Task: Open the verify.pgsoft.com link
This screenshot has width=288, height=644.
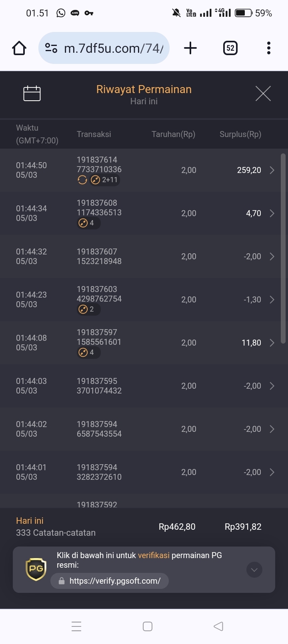Action: tap(110, 581)
